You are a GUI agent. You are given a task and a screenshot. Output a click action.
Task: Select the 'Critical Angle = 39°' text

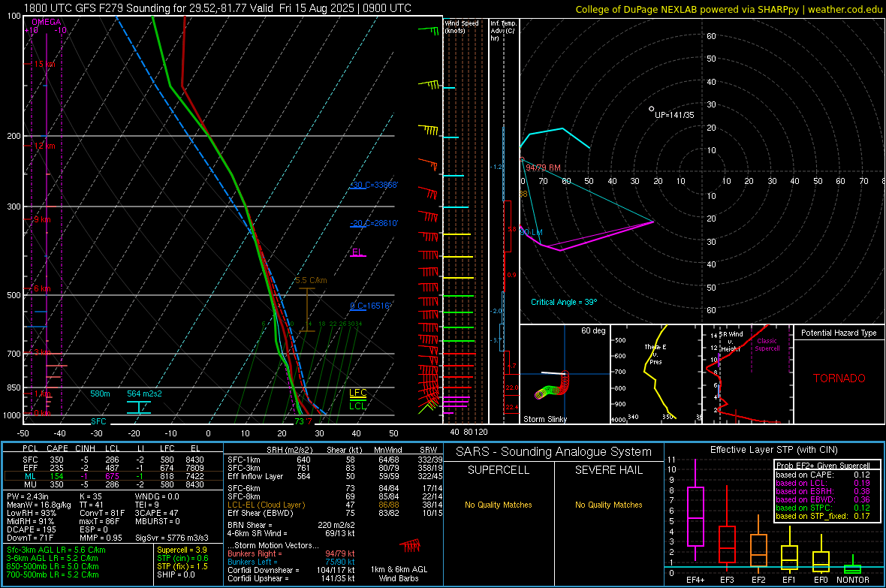(x=564, y=302)
